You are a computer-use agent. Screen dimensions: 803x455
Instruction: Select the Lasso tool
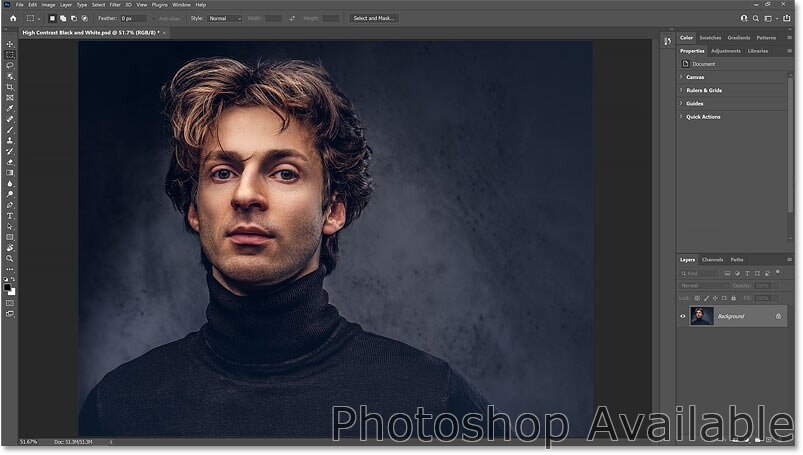[10, 66]
